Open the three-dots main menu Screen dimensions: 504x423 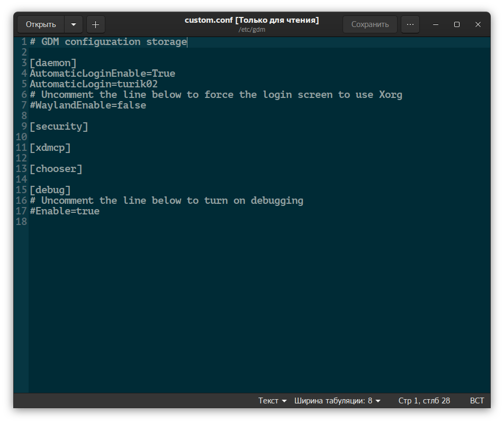pyautogui.click(x=410, y=24)
